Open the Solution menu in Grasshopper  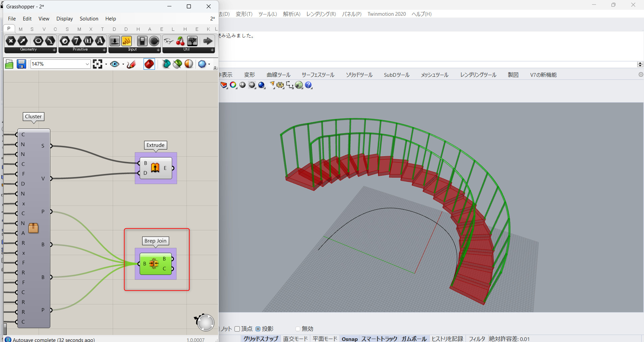(89, 18)
